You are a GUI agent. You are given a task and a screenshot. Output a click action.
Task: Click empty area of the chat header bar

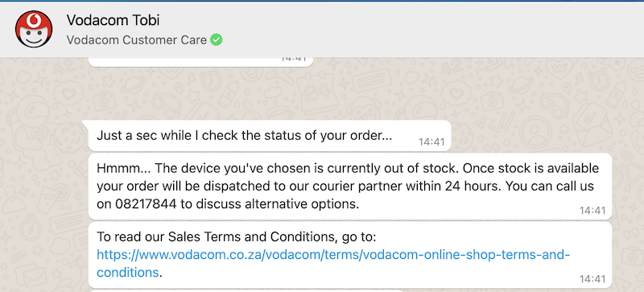tap(431, 29)
